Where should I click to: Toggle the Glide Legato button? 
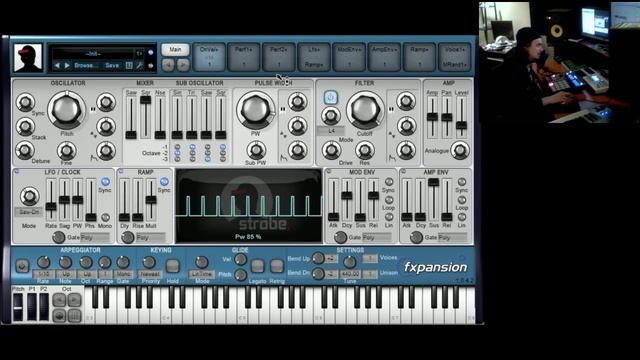(257, 266)
